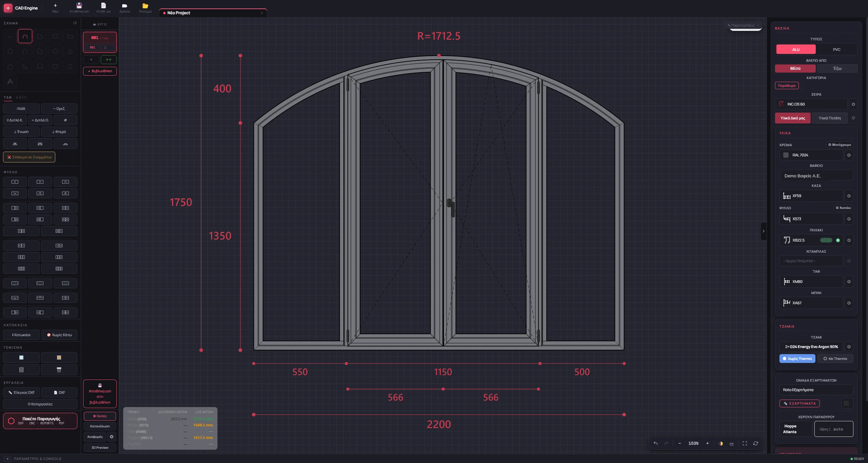
Task: Choose the triangle shape in ΣΧΗΜΑ grid
Action: [70, 51]
